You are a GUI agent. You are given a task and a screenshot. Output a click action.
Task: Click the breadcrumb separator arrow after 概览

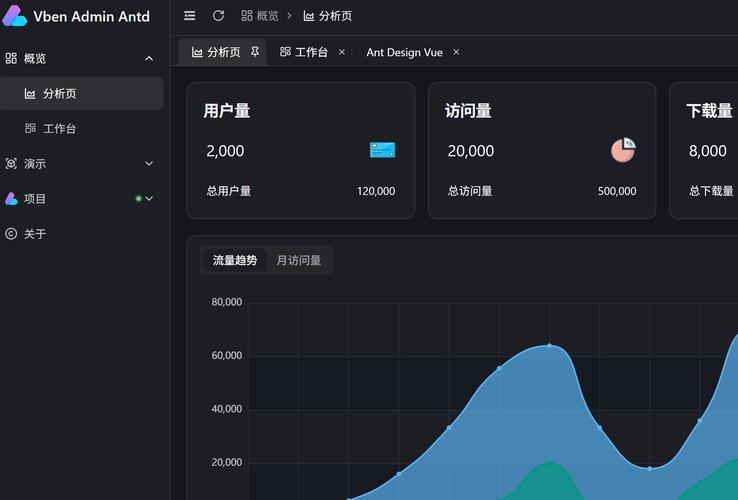tap(289, 16)
